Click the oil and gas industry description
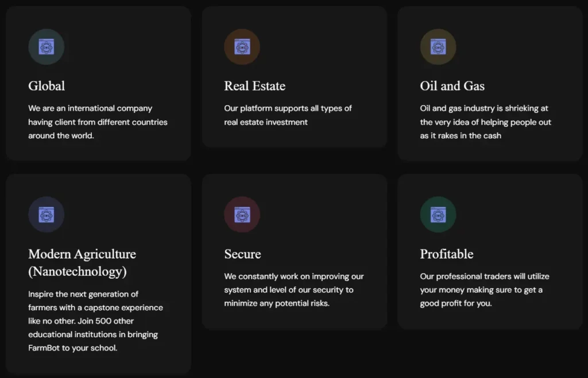 tap(485, 122)
